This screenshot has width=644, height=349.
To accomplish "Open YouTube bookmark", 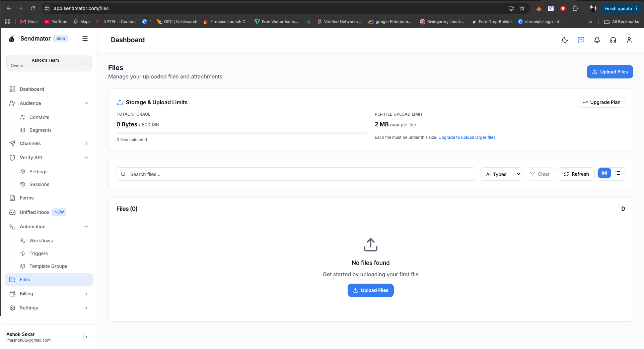I will (x=56, y=22).
